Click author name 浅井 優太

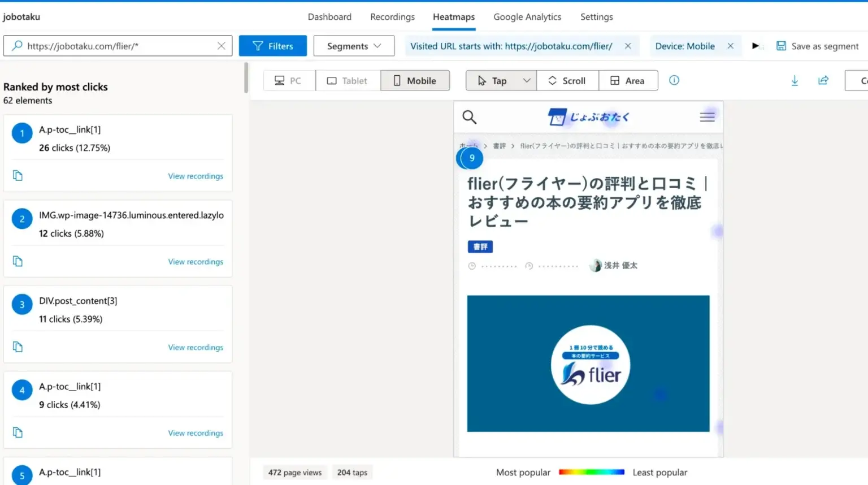[620, 265]
